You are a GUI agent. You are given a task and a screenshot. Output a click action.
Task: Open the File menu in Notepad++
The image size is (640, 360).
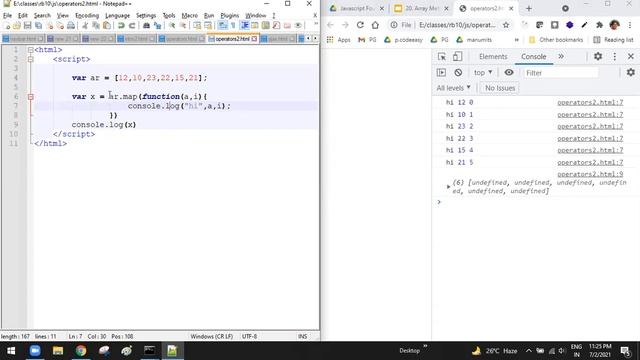[7, 16]
